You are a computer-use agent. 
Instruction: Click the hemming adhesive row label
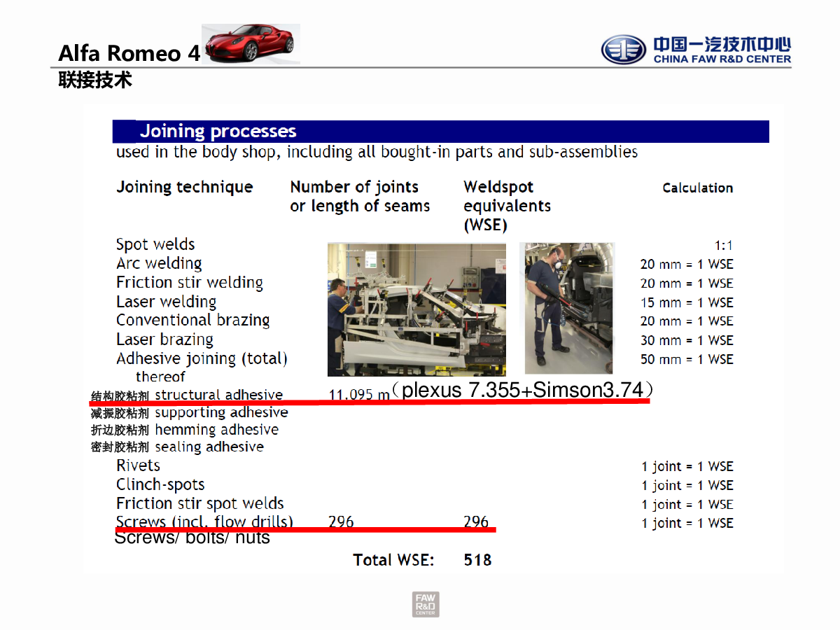point(216,430)
